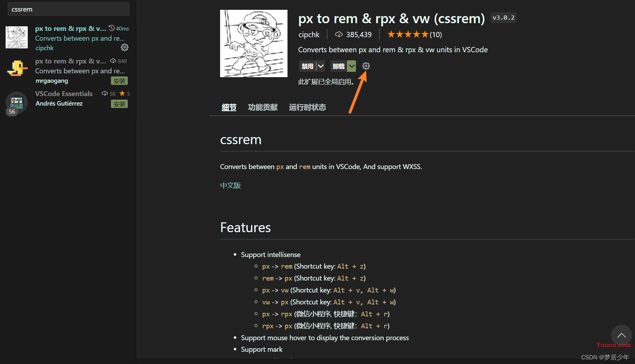This screenshot has height=364, width=635.
Task: Install the VSCode Essentials extension
Action: pos(119,104)
